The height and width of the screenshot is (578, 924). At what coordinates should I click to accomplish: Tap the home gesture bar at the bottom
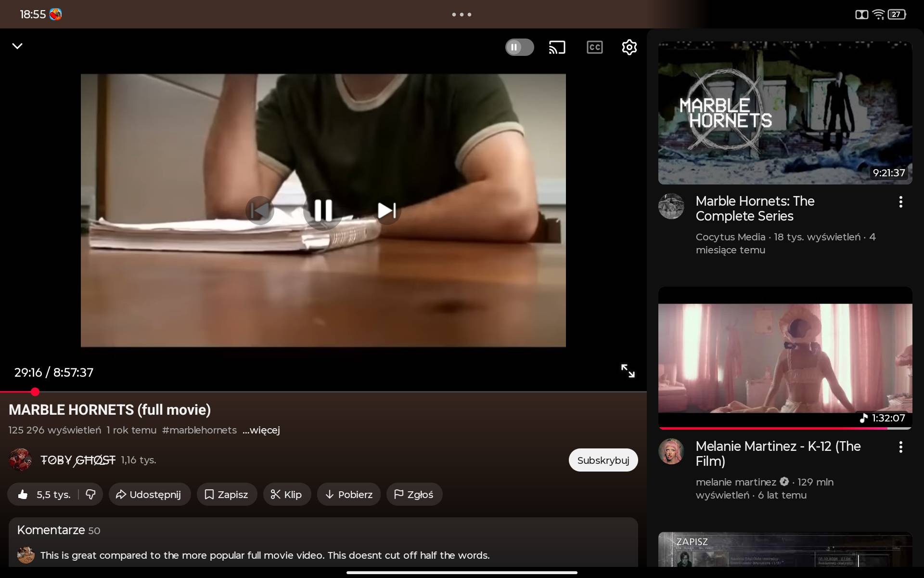click(462, 573)
